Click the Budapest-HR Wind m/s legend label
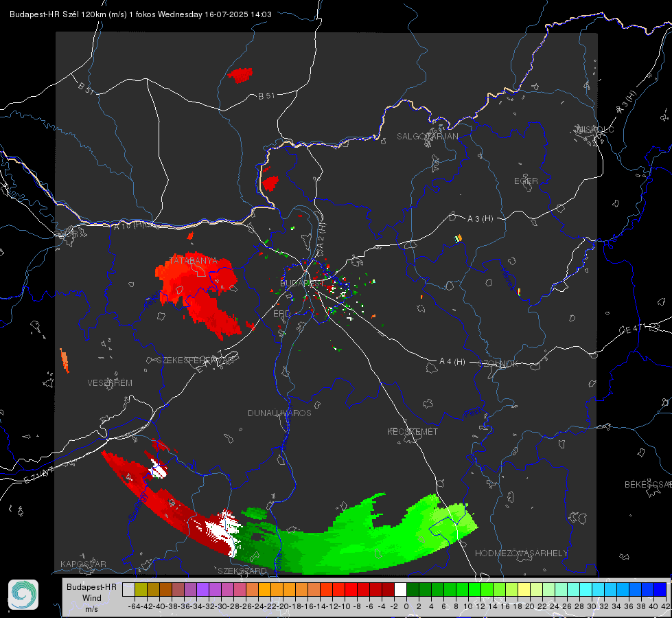The image size is (672, 618). coord(92,598)
